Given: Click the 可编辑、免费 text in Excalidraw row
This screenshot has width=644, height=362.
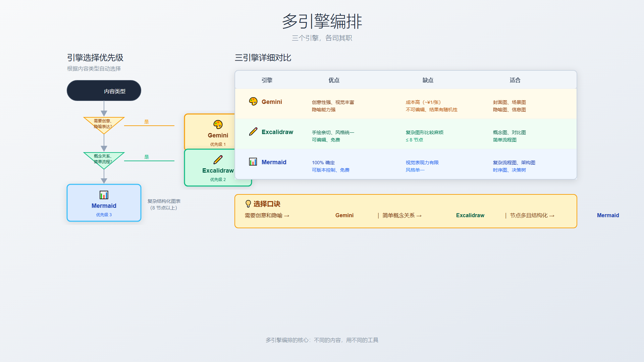Looking at the screenshot, I should [326, 140].
